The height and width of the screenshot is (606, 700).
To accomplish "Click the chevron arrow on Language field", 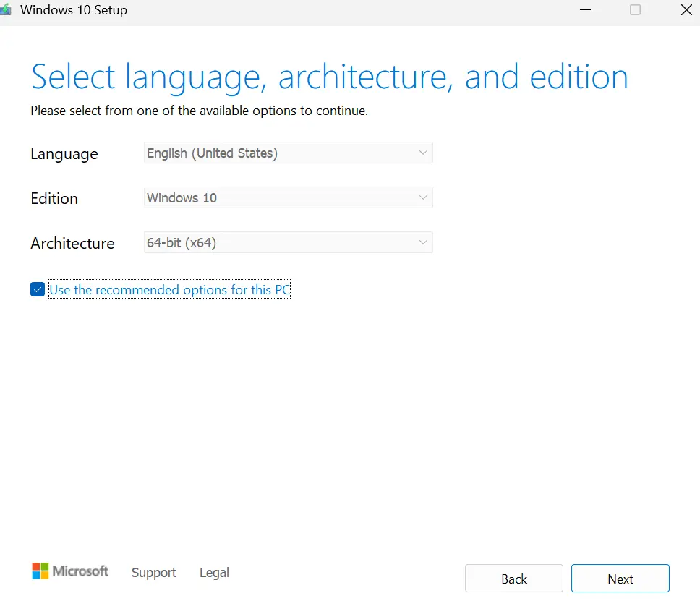I will click(423, 153).
